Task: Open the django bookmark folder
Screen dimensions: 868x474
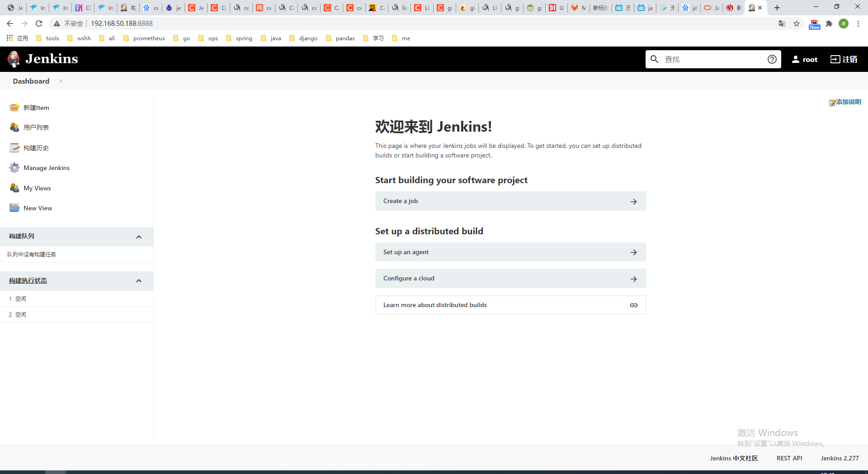Action: click(303, 38)
